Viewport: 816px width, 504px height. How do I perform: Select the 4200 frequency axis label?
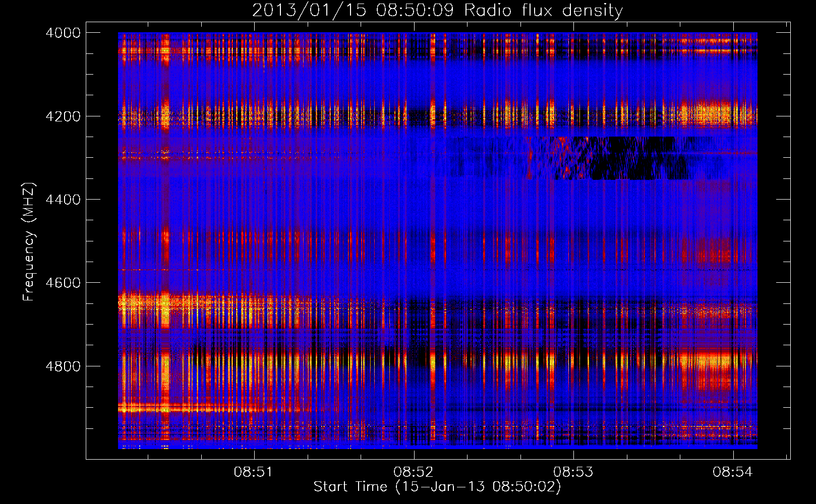tap(63, 116)
